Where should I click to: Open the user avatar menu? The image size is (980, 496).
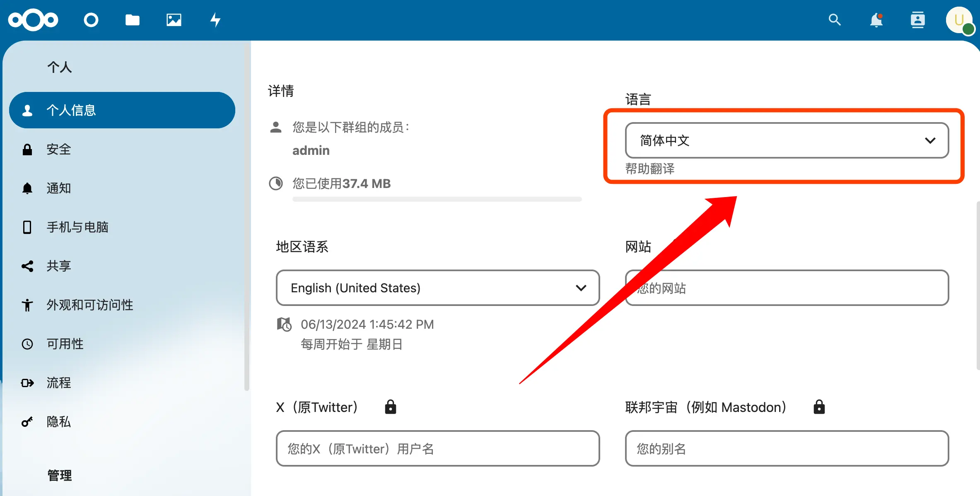[x=959, y=20]
